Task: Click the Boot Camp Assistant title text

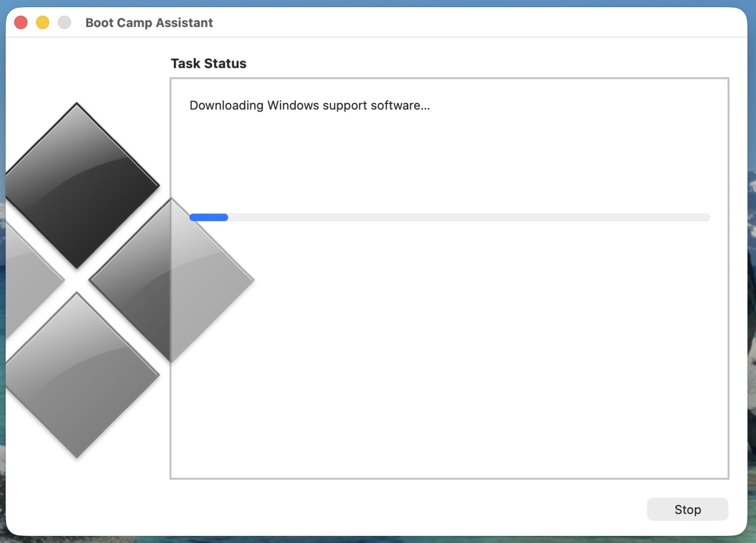Action: pyautogui.click(x=149, y=22)
